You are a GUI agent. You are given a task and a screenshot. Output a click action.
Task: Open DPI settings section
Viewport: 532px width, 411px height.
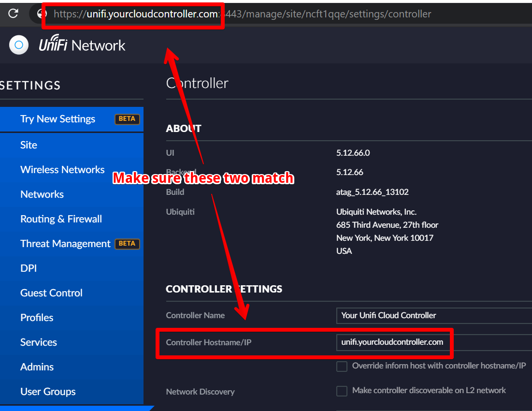tap(29, 268)
